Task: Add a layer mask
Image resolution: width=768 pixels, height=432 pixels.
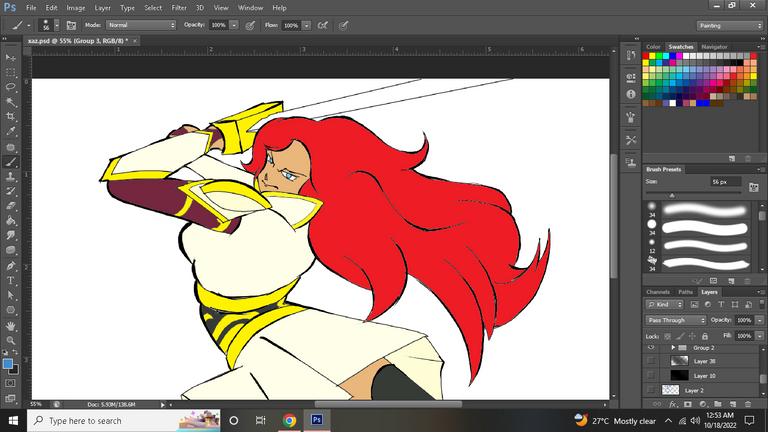Action: click(688, 405)
